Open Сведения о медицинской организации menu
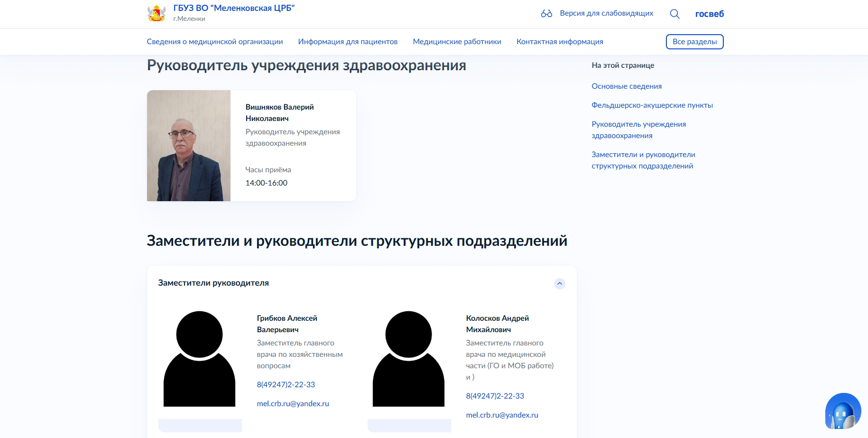The image size is (868, 438). click(x=215, y=42)
